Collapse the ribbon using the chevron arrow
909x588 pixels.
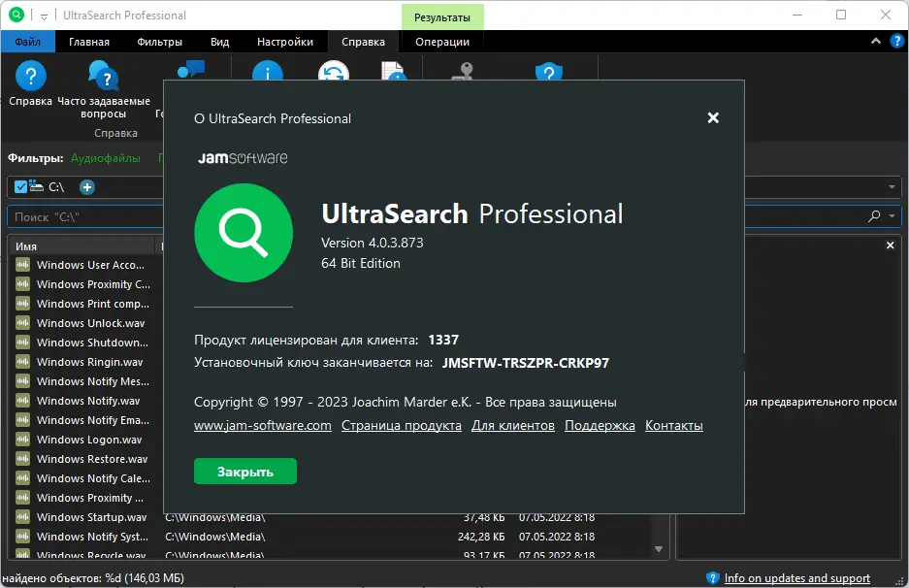point(874,41)
